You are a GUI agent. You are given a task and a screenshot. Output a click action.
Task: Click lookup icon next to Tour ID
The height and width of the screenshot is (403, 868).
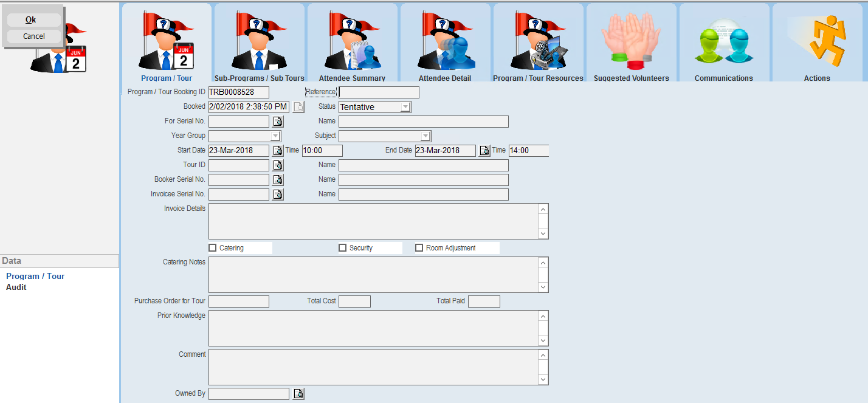tap(278, 165)
